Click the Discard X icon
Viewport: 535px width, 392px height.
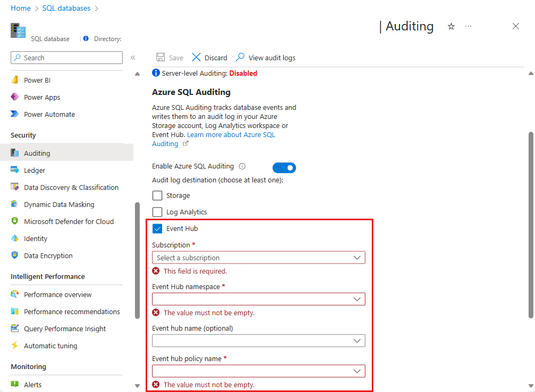(x=196, y=57)
